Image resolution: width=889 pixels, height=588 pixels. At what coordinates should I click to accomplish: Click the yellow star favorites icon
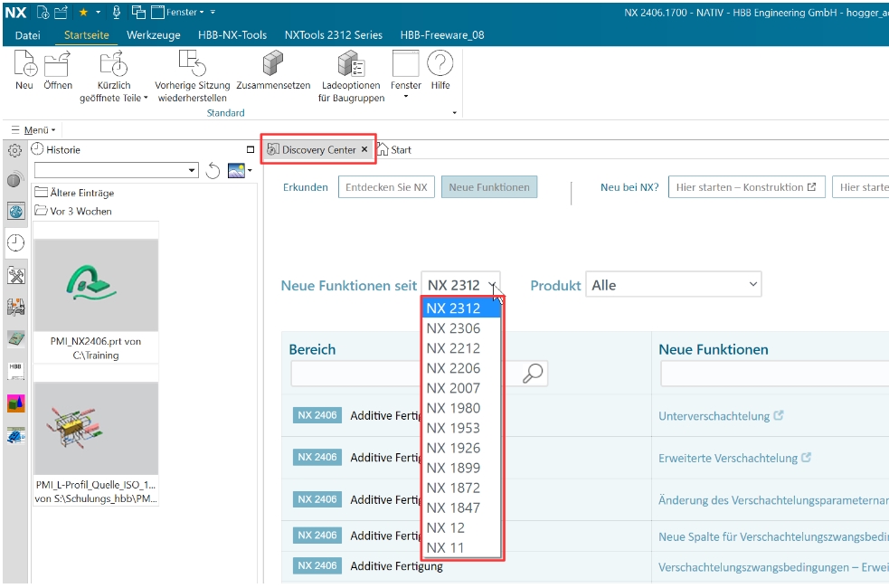tap(83, 12)
